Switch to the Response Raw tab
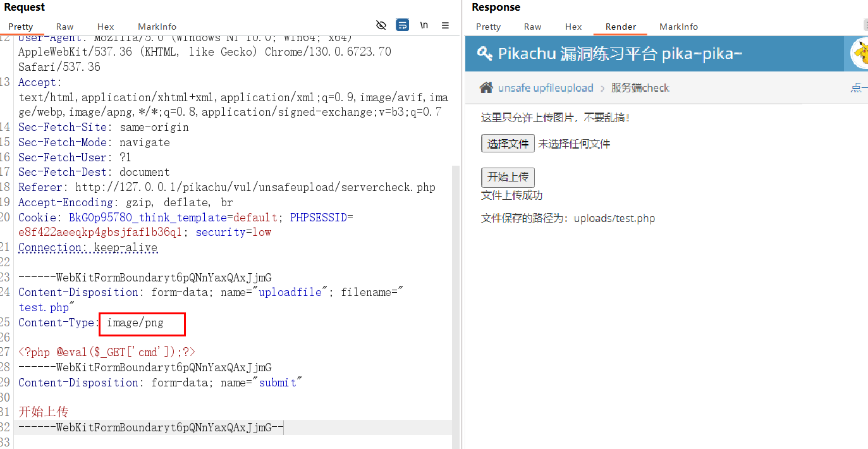Image resolution: width=868 pixels, height=449 pixels. (533, 27)
